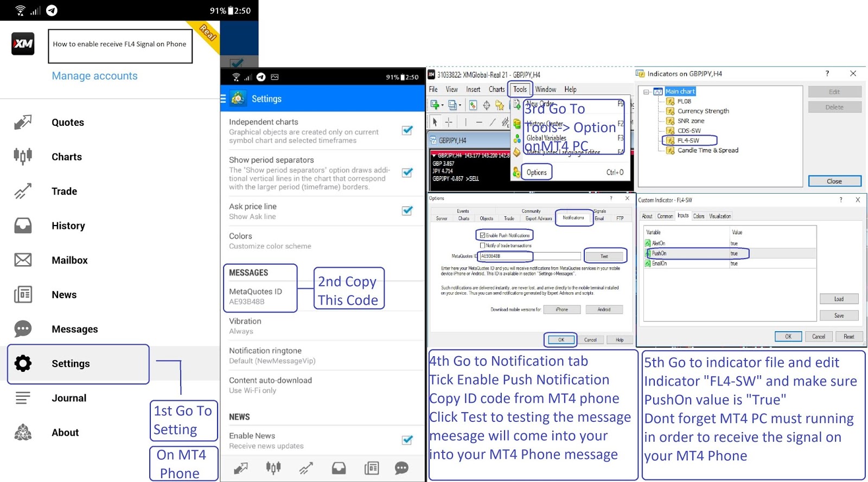This screenshot has height=482, width=868.
Task: Choose Options from Tools menu
Action: tap(537, 172)
